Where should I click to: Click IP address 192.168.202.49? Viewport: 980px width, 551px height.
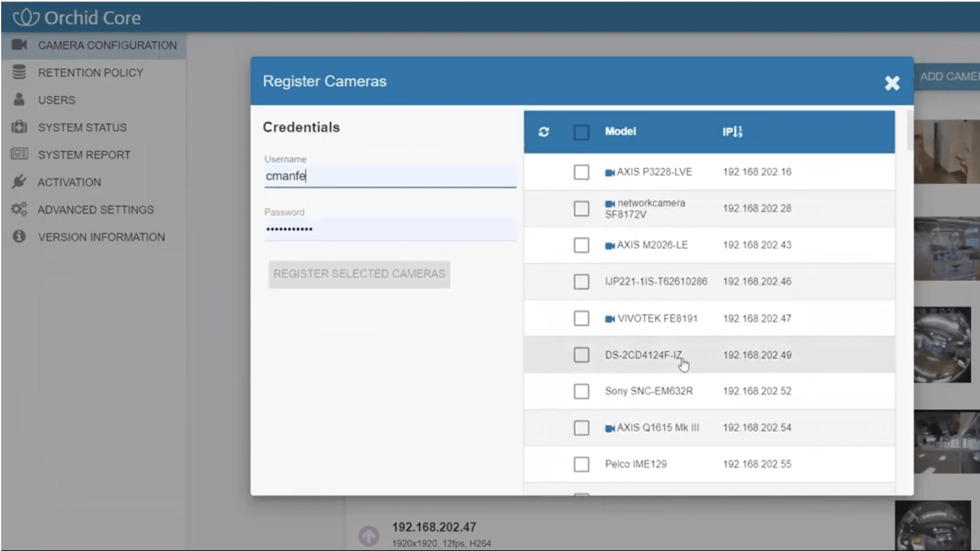[x=757, y=355]
